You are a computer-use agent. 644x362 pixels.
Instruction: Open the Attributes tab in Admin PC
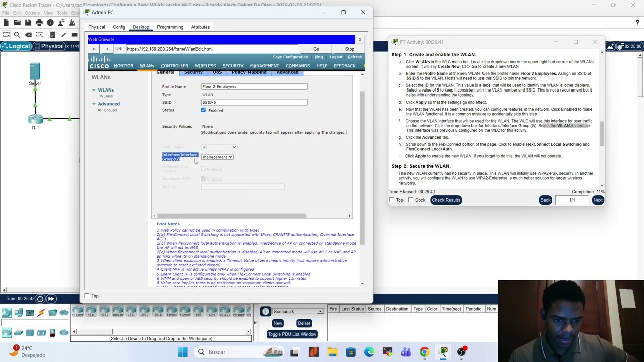(200, 27)
